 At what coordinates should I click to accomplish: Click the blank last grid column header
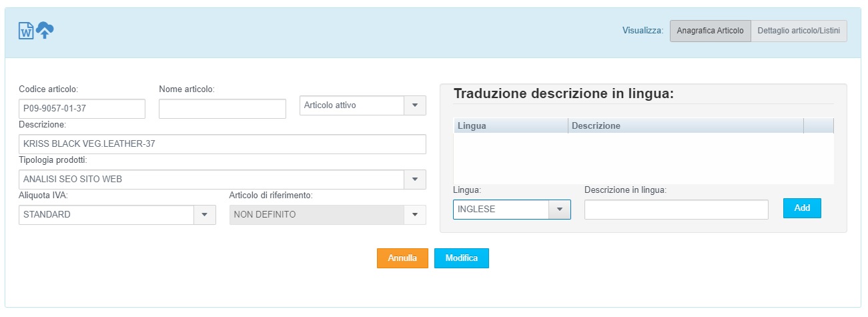pos(818,125)
